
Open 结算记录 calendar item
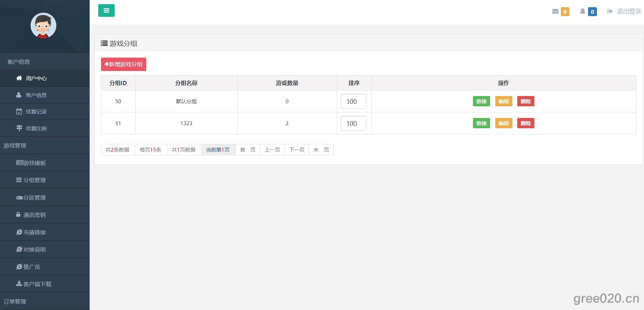pos(32,112)
